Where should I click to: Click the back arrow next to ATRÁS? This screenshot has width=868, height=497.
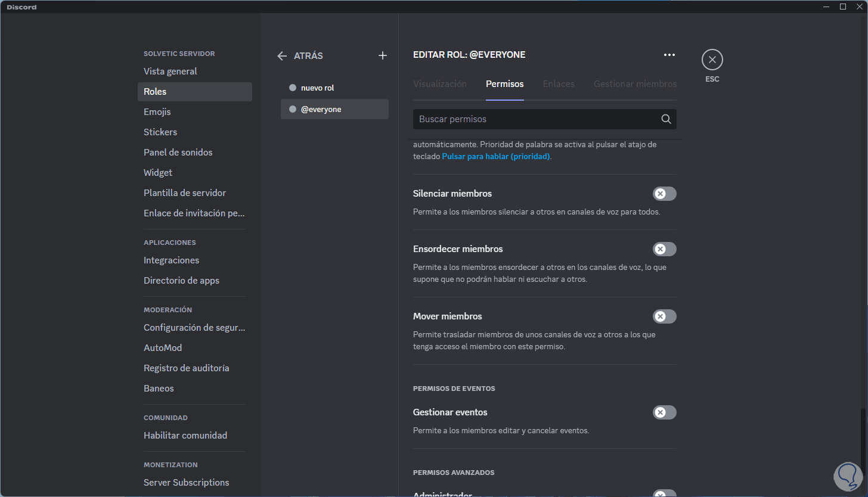coord(282,55)
